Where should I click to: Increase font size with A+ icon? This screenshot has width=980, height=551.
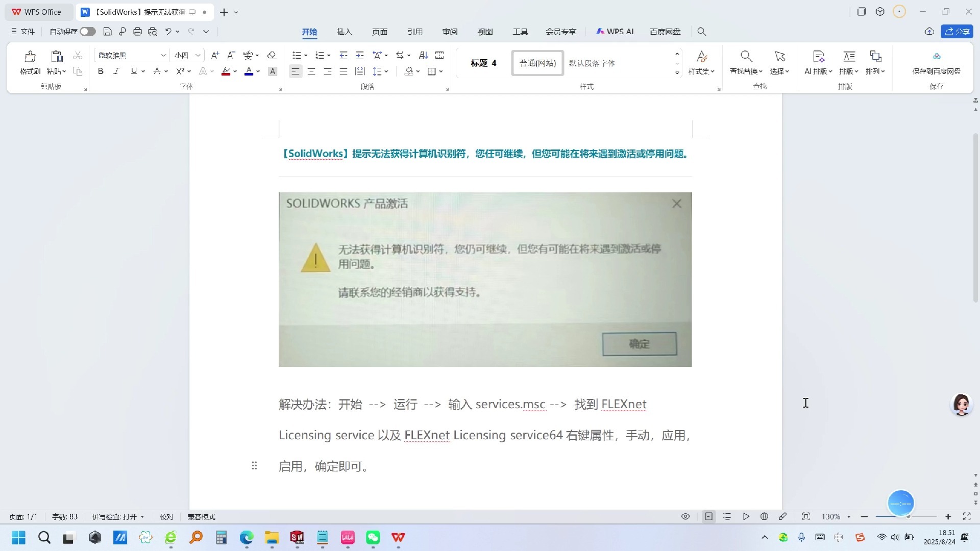215,55
